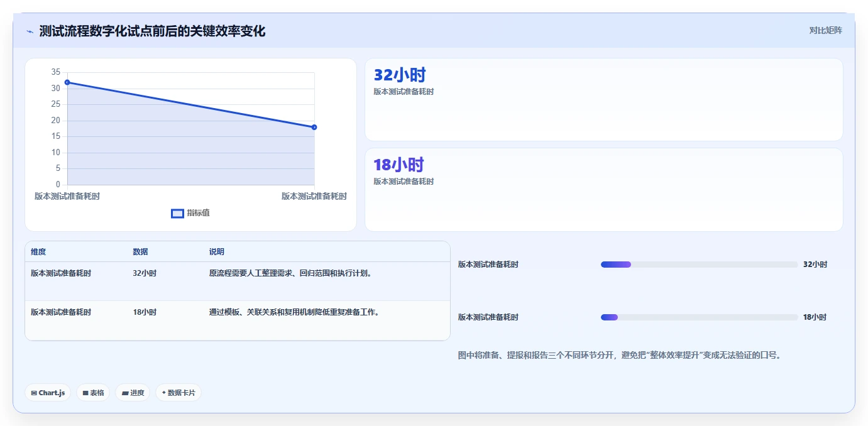Click the line chart data point at value 18

point(314,128)
